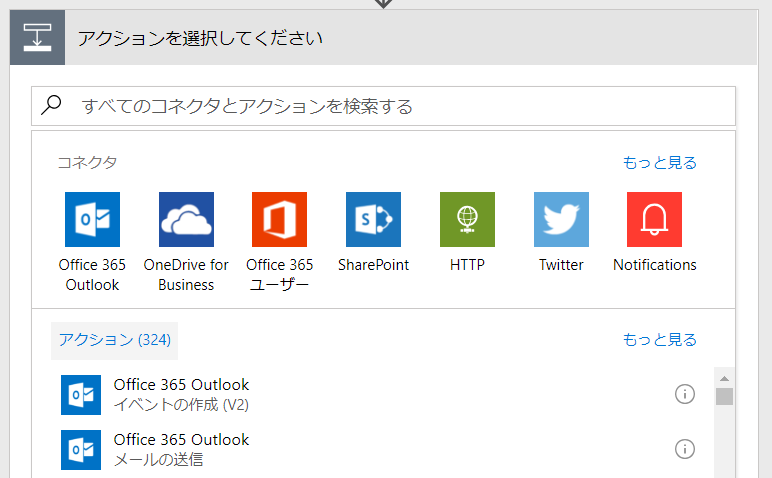772x478 pixels.
Task: Show info for メールの送信 action
Action: pyautogui.click(x=684, y=449)
